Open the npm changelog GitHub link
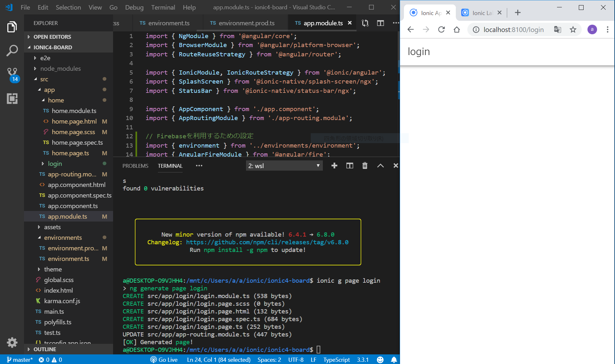 (x=267, y=242)
